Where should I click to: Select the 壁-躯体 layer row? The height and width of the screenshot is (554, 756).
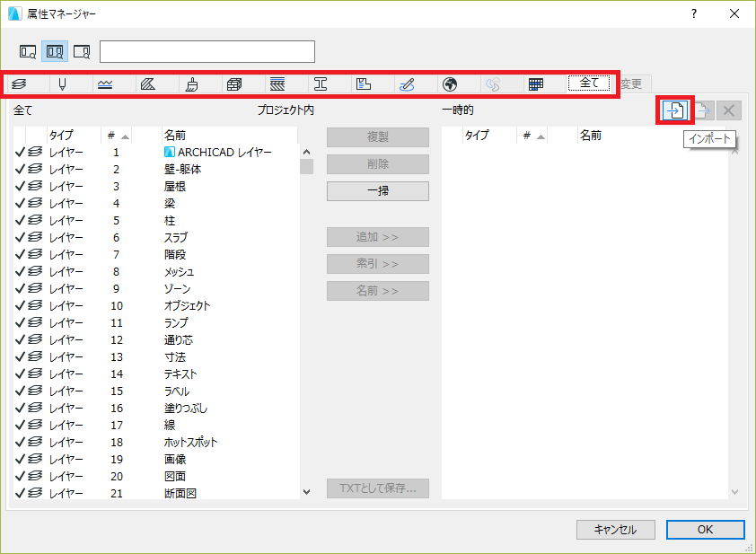(x=155, y=169)
